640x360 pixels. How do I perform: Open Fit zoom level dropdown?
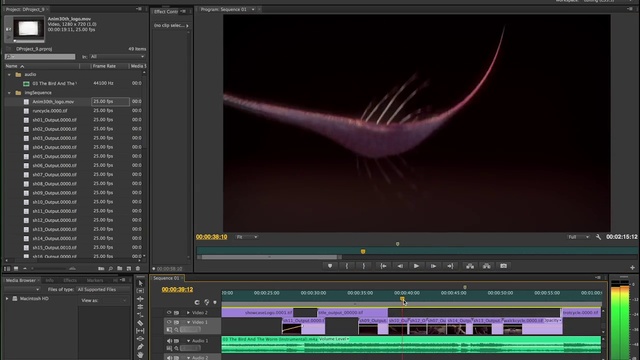click(x=246, y=237)
